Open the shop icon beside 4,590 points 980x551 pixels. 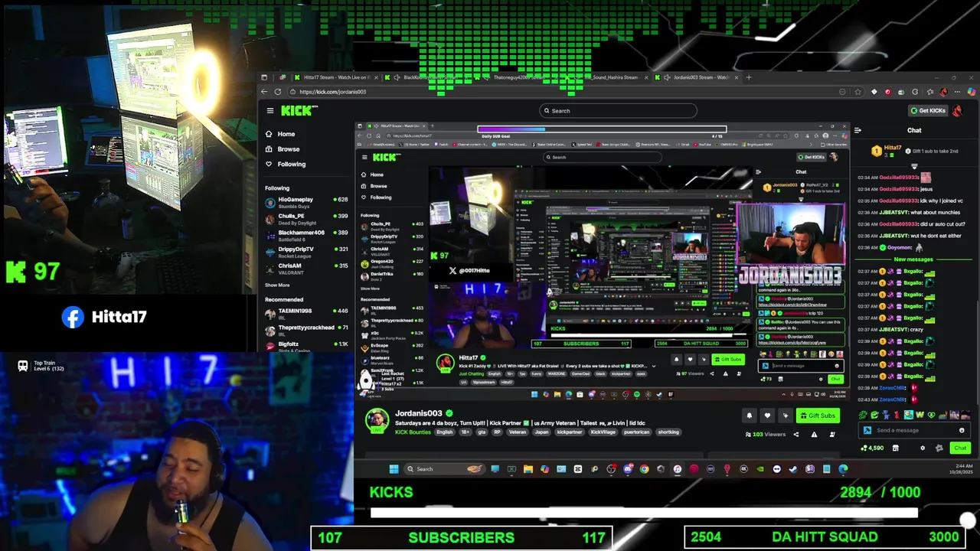click(x=895, y=448)
